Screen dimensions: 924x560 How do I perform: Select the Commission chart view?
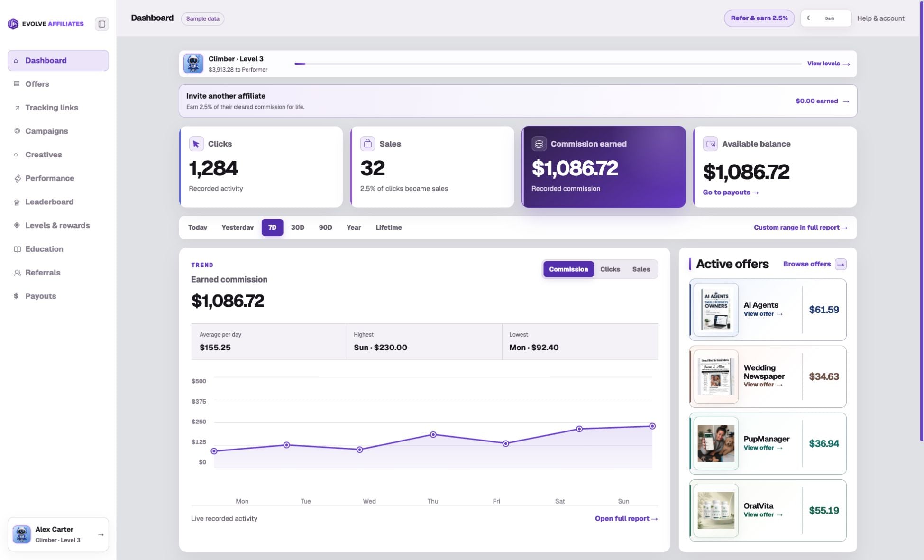[x=568, y=269]
